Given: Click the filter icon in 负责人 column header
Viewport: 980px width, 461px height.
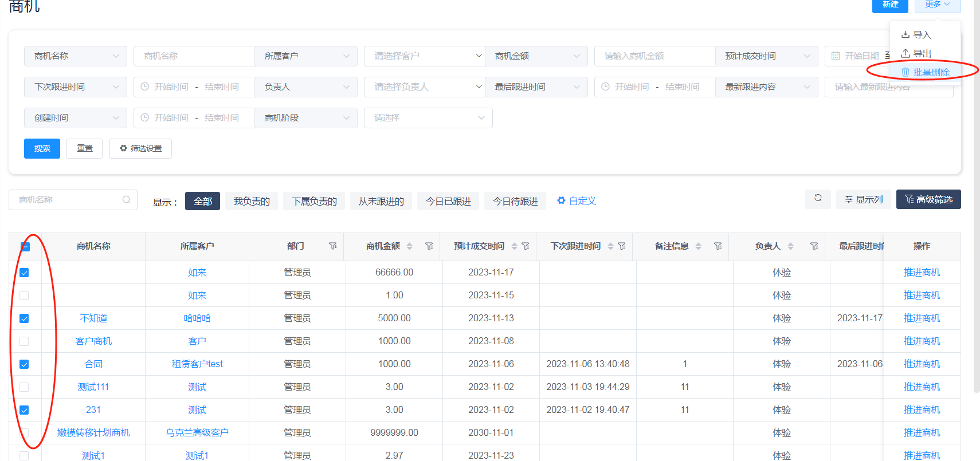Looking at the screenshot, I should click(814, 246).
